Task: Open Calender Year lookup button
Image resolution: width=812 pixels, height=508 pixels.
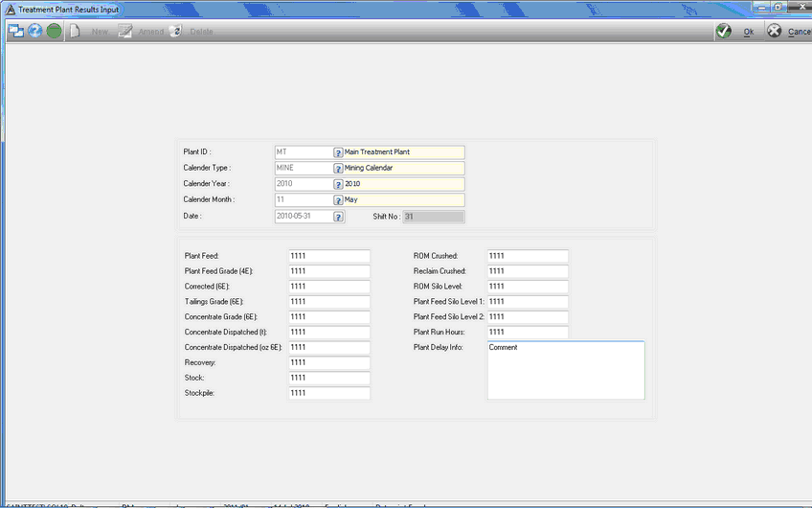Action: point(338,184)
